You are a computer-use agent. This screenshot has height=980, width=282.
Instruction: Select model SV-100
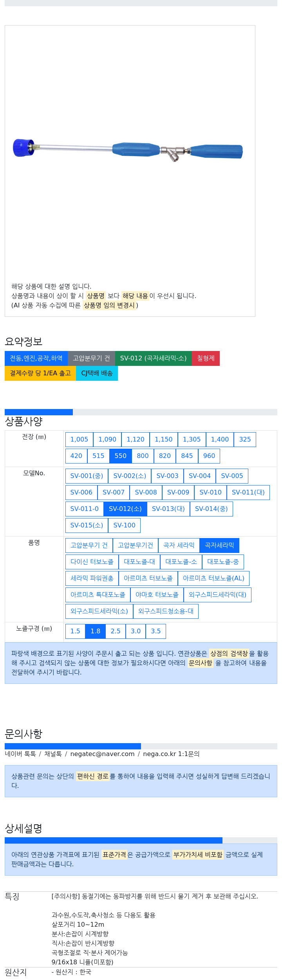coord(124,525)
